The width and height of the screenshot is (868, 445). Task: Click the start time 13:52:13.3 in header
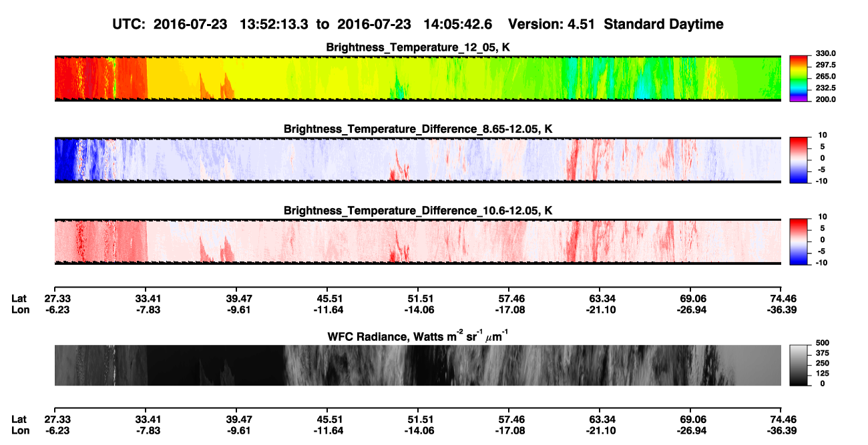pyautogui.click(x=275, y=25)
